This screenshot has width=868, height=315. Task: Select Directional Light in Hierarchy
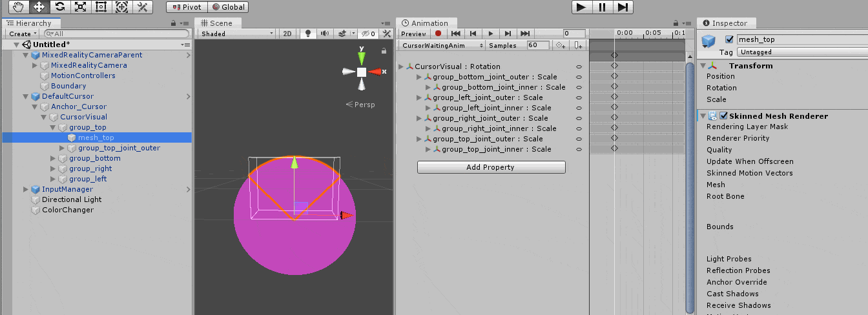tap(71, 199)
